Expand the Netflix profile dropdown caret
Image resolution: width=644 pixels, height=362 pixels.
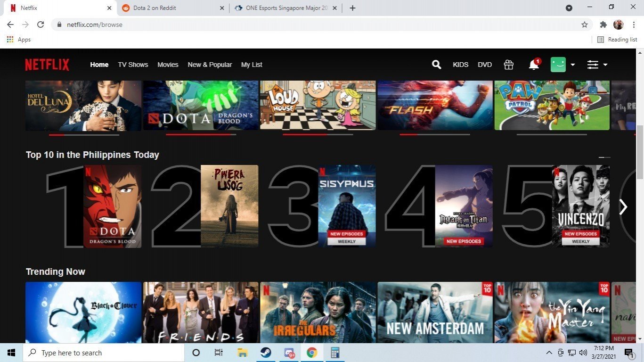[x=573, y=65]
